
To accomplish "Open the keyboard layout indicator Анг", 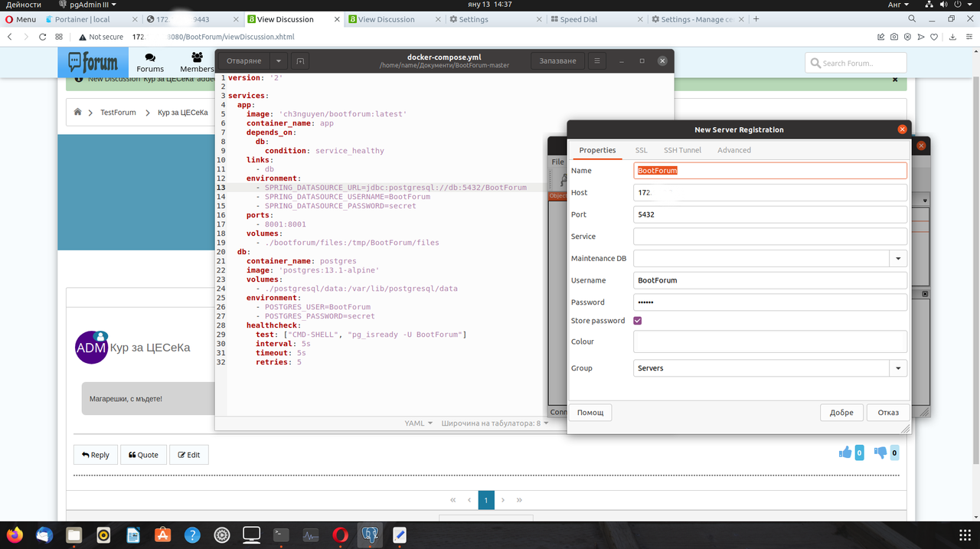I will [x=898, y=5].
